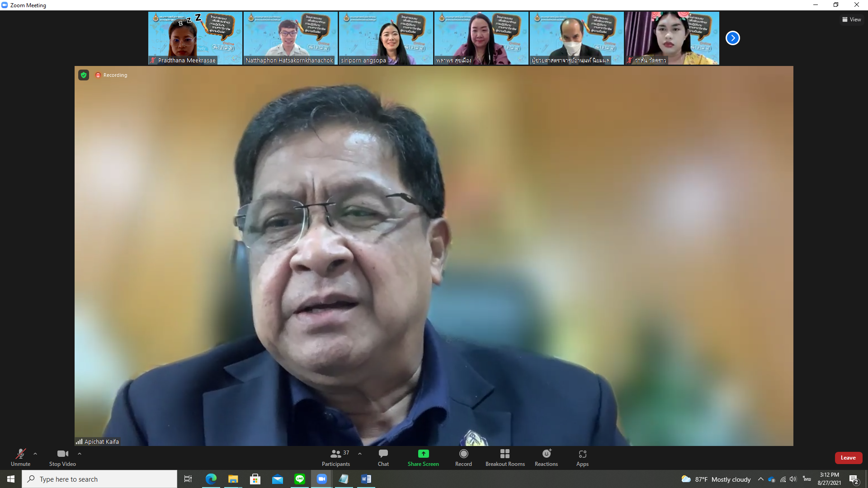Open meeting encryption shield info
The image size is (868, 488).
coord(84,75)
